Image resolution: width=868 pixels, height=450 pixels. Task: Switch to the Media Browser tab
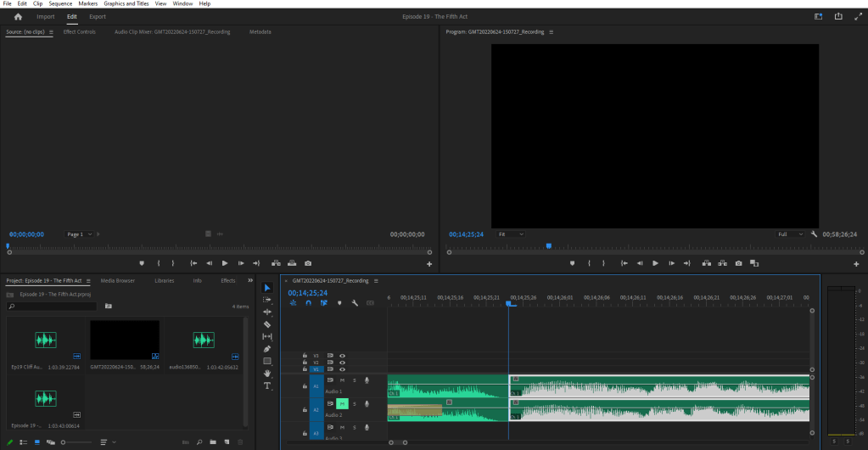(117, 280)
